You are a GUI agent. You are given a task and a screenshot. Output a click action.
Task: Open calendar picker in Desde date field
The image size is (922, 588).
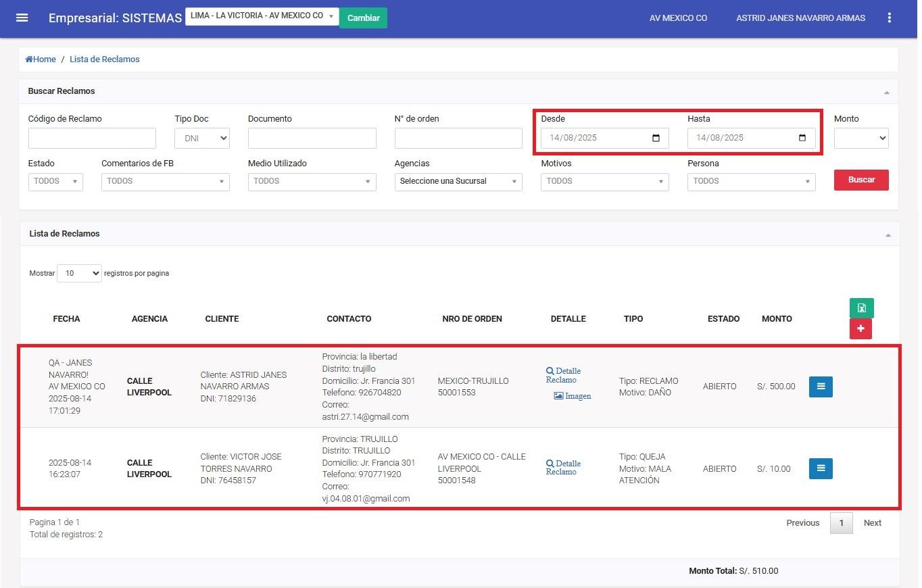[656, 138]
